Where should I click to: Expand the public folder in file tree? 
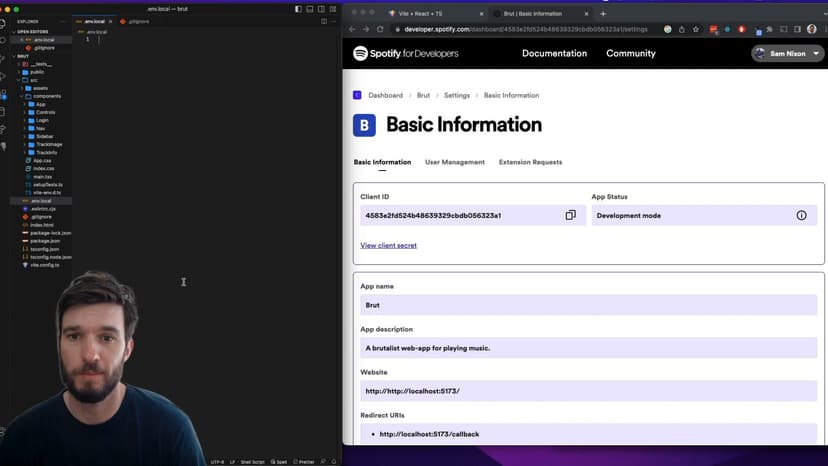pos(37,72)
